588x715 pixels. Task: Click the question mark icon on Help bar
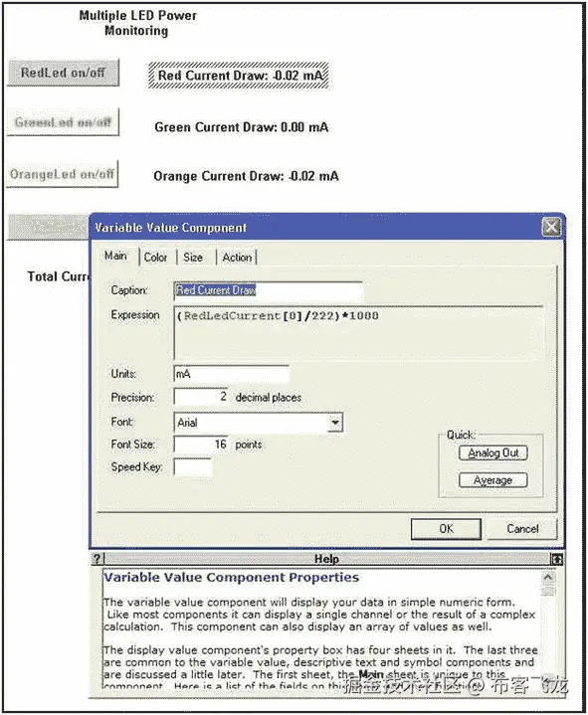[x=98, y=559]
